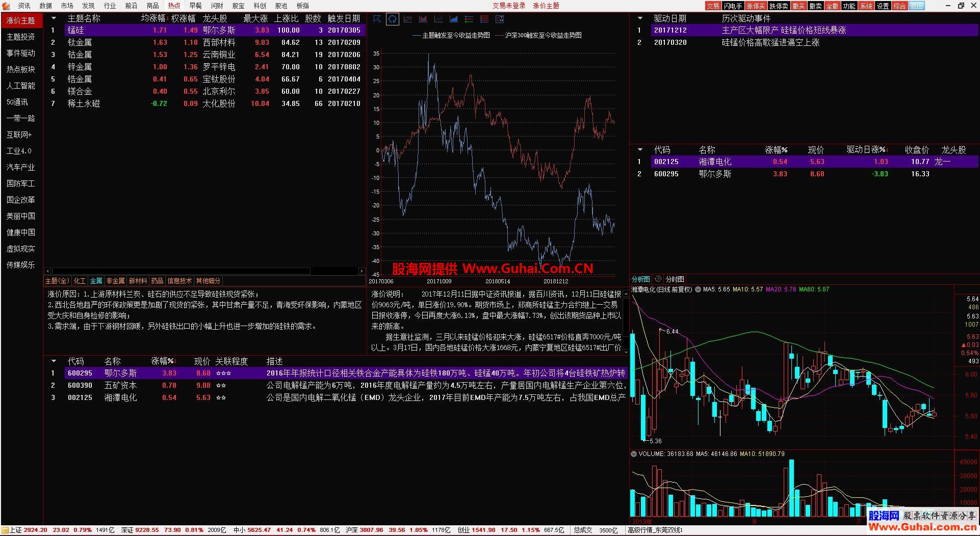Open the 热点 menu
This screenshot has width=980, height=536.
pos(174,6)
